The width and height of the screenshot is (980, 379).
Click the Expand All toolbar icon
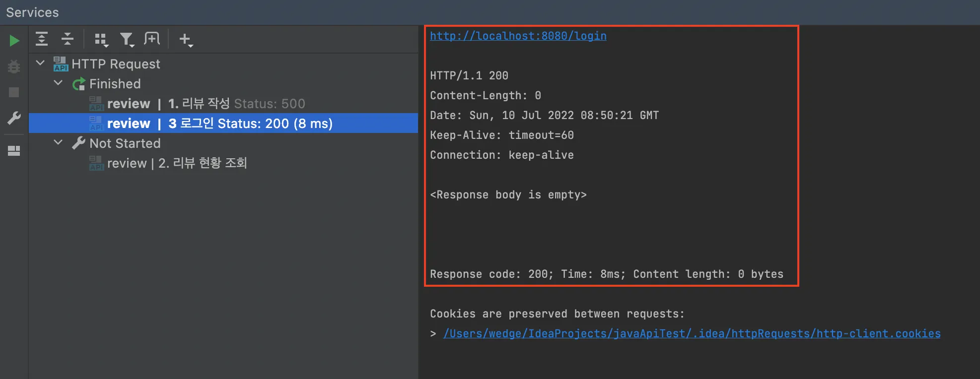click(x=42, y=39)
